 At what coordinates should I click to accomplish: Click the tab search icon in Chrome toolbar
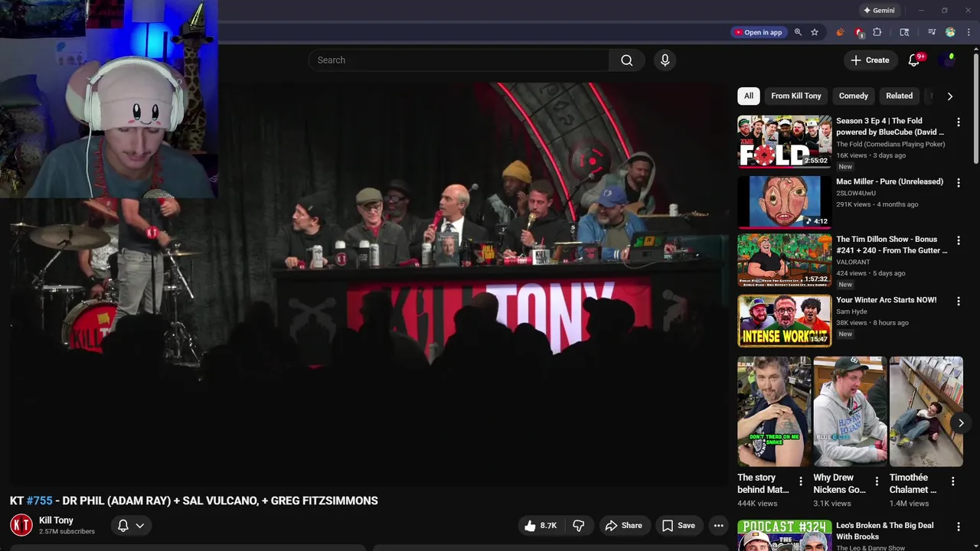pos(904,32)
